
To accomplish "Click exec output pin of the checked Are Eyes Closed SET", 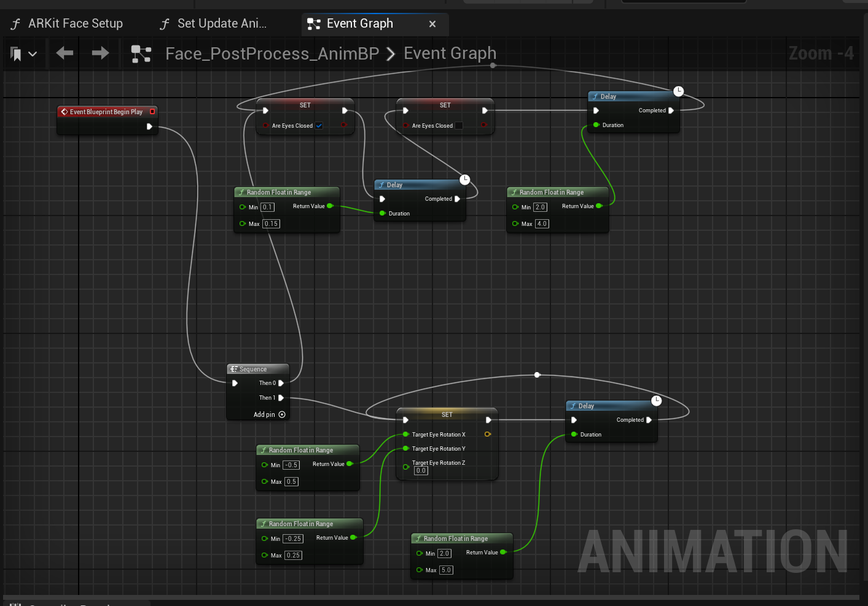I will [x=345, y=111].
